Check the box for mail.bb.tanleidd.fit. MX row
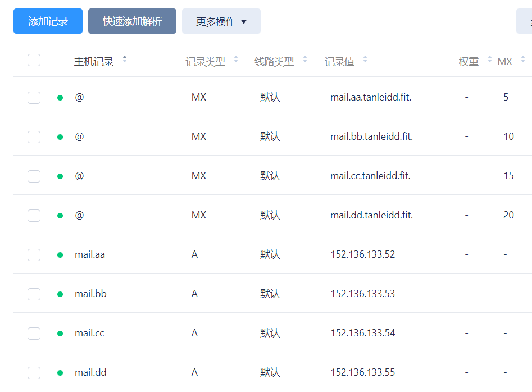The height and width of the screenshot is (392, 532). pyautogui.click(x=34, y=137)
